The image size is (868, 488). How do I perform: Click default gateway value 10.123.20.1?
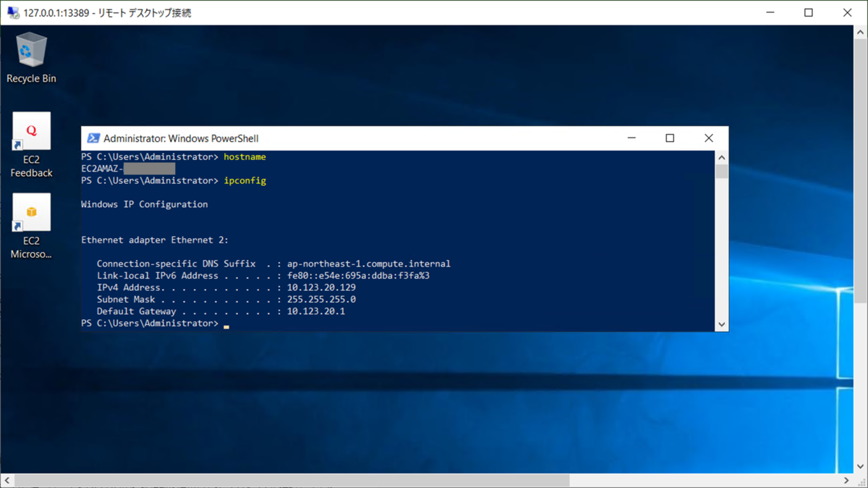316,311
